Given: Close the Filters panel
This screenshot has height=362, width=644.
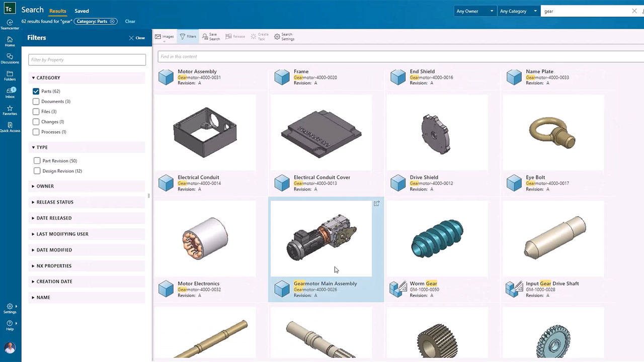Looking at the screenshot, I should [x=137, y=38].
